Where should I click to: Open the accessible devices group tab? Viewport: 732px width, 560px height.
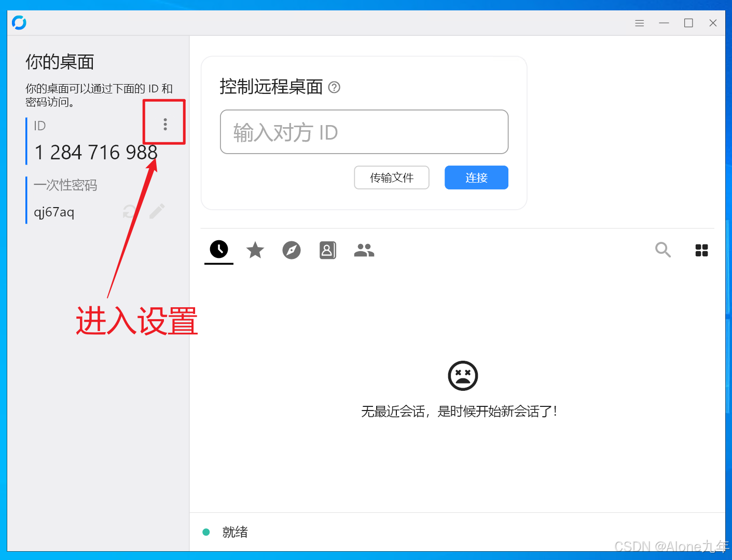pos(364,250)
